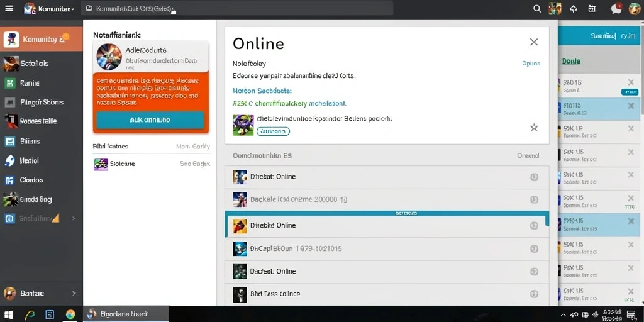Open the chat notifications bubble icon
This screenshot has height=322, width=644.
coord(616,9)
